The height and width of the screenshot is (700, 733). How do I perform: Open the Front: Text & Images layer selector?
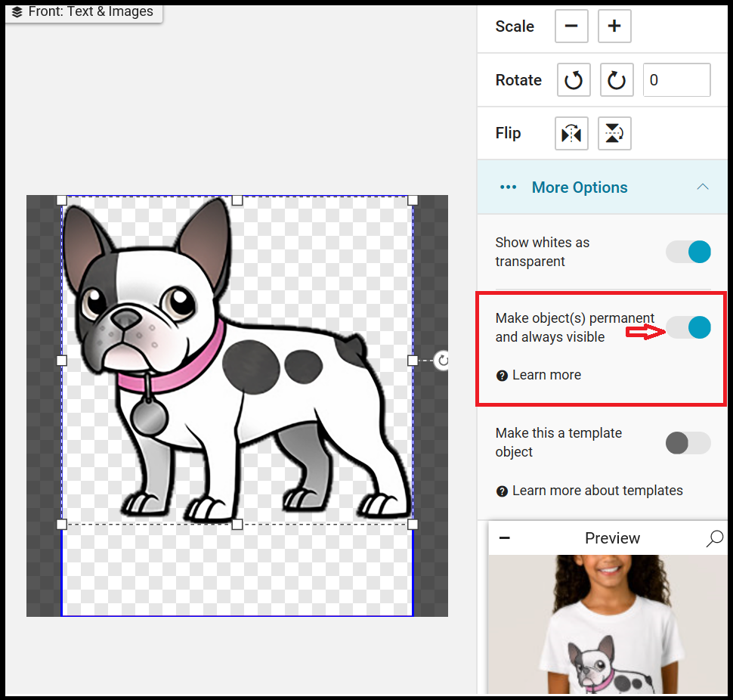[84, 11]
